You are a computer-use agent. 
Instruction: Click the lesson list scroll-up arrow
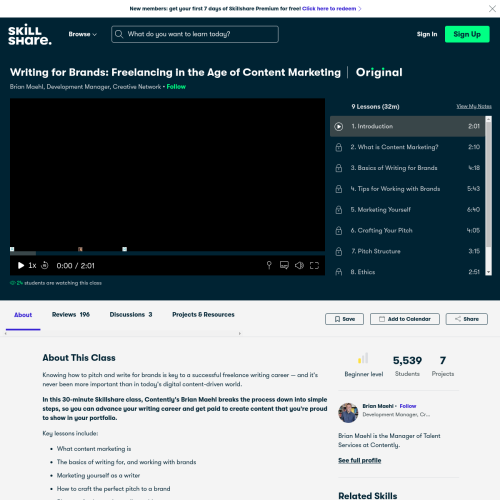tap(488, 119)
